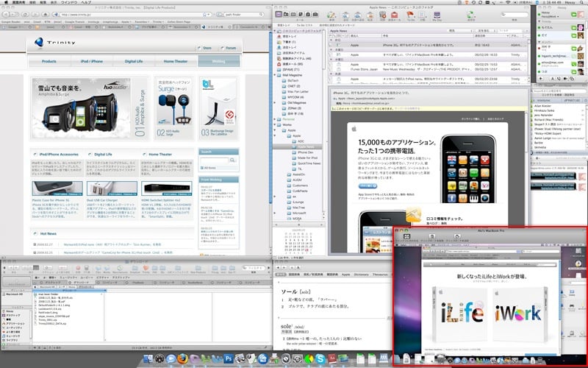Click Send/Receive icon in Entourage toolbar

tap(470, 15)
